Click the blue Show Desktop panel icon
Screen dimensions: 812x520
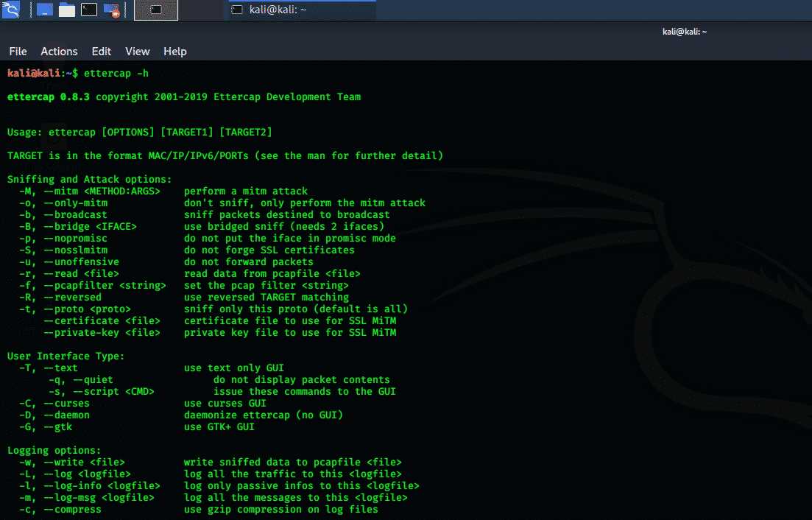point(44,10)
